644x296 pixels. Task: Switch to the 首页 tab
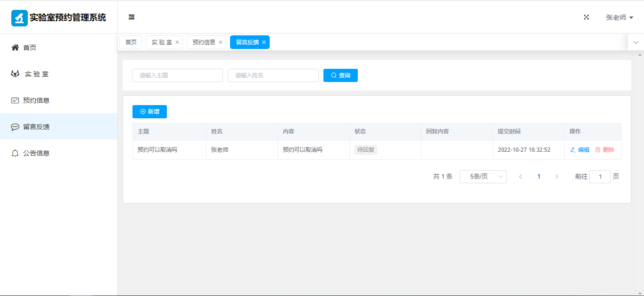tap(131, 42)
